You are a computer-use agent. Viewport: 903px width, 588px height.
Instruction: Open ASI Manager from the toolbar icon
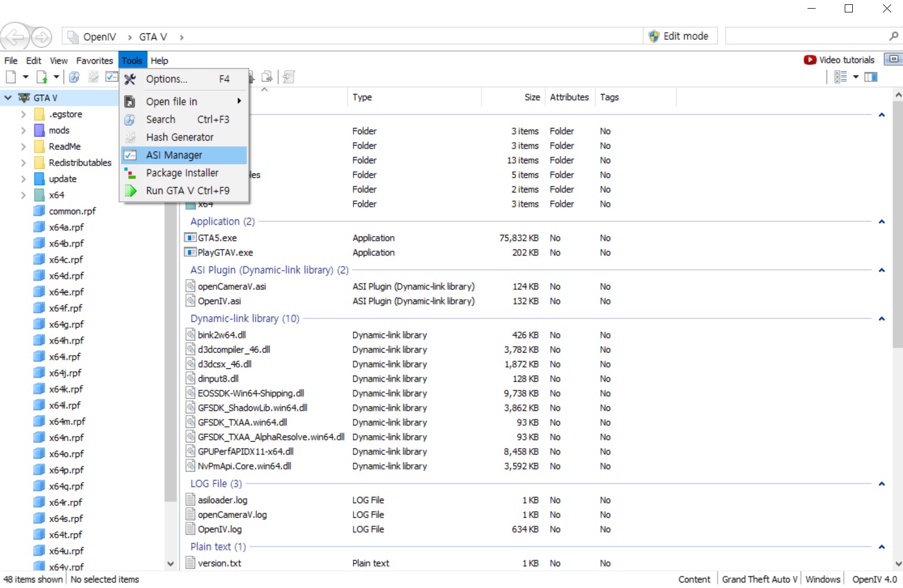click(112, 77)
